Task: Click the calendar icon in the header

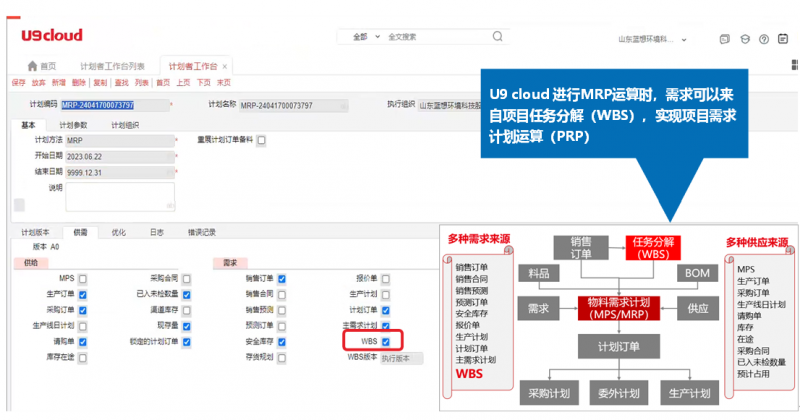Action: pyautogui.click(x=783, y=38)
